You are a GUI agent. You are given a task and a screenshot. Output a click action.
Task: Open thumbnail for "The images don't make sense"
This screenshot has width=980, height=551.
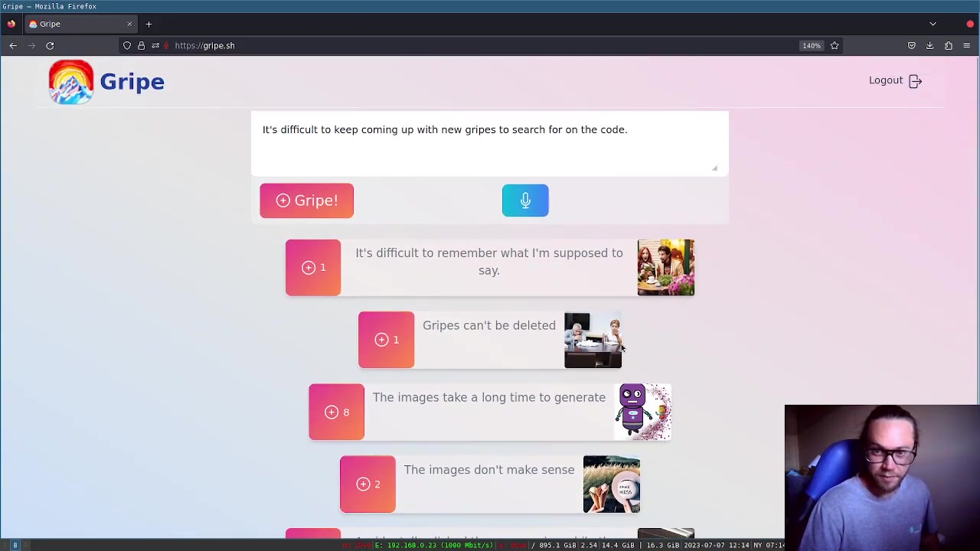pyautogui.click(x=612, y=484)
